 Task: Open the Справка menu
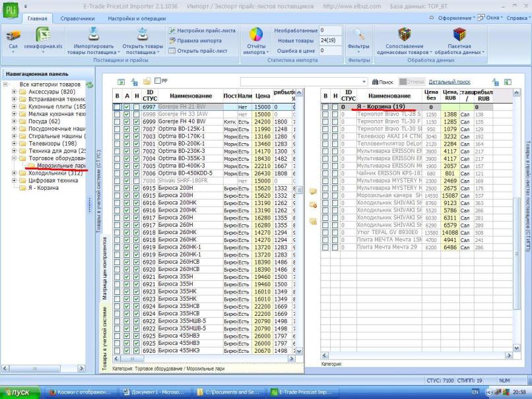pos(518,18)
